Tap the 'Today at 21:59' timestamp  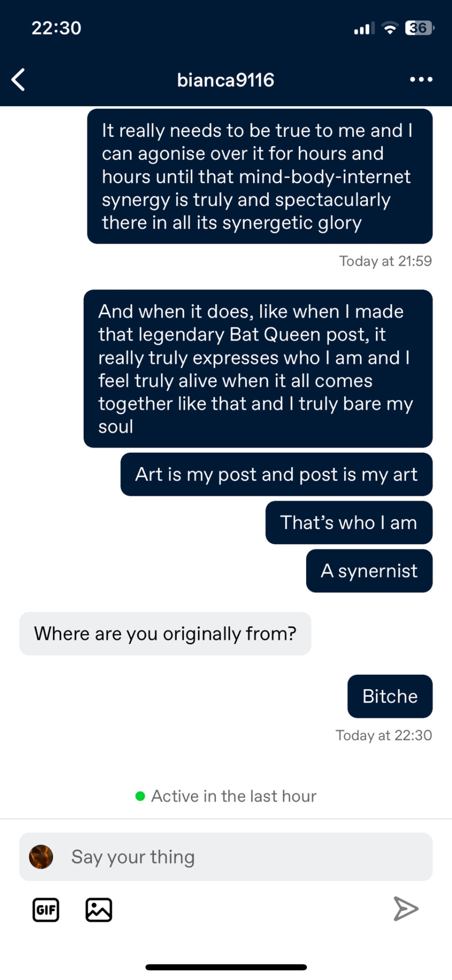coord(385,261)
